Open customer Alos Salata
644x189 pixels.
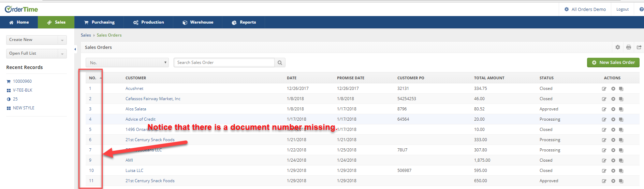[136, 109]
